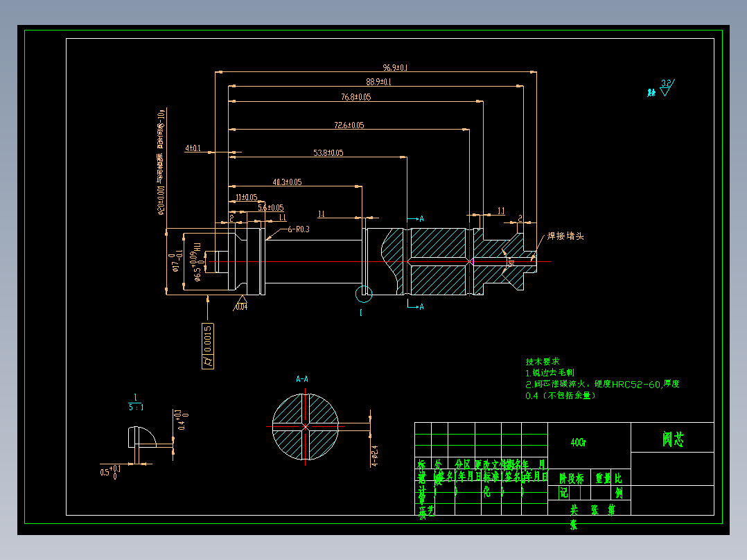Image resolution: width=747 pixels, height=560 pixels.
Task: Select the 0.5 detail-view dimension text
Action: pyautogui.click(x=110, y=472)
